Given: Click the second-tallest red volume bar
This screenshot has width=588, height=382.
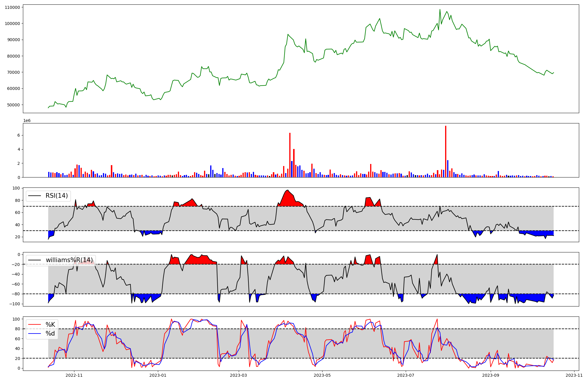Looking at the screenshot, I should pyautogui.click(x=290, y=155).
